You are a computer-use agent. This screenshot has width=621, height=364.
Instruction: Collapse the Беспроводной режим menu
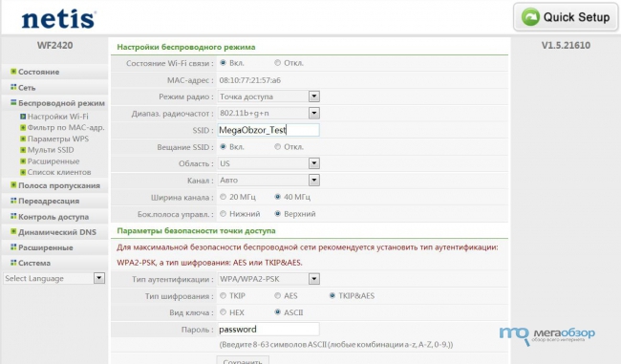click(61, 103)
